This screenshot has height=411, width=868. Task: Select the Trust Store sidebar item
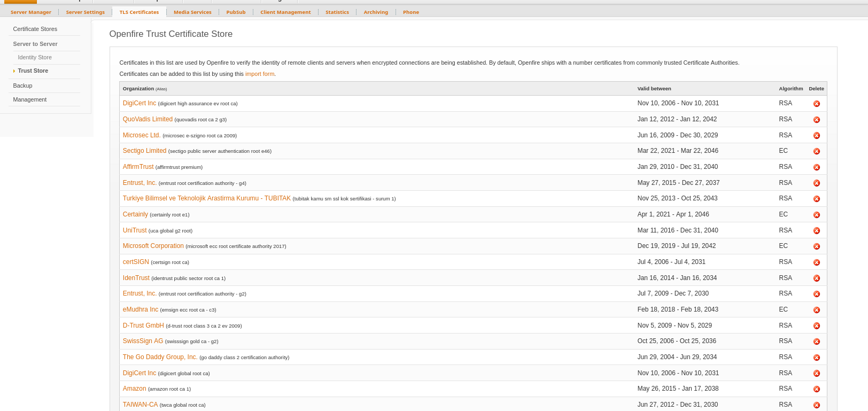[x=33, y=71]
